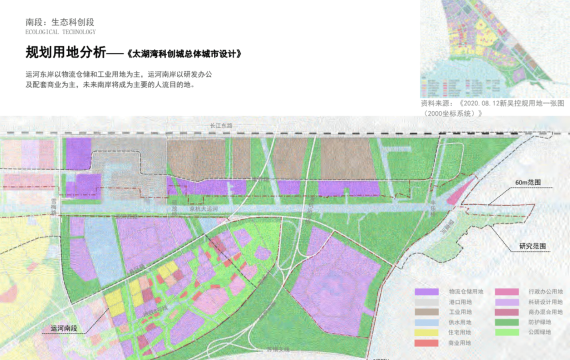Select the yellow 住宅用地 legend swatch
The image size is (570, 360).
coord(427,332)
